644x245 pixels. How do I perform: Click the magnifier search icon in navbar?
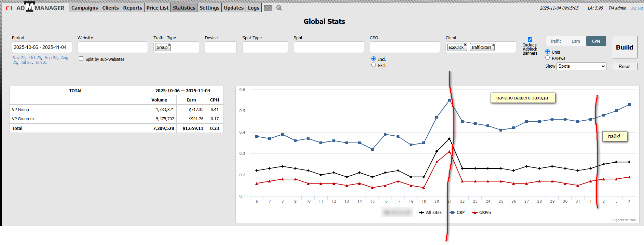click(x=279, y=8)
